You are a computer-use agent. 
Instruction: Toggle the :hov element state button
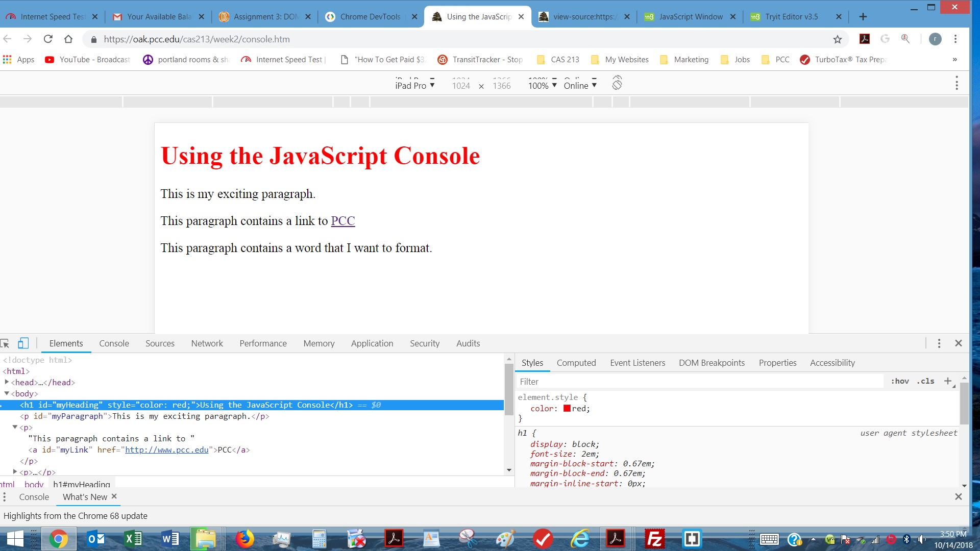[900, 381]
